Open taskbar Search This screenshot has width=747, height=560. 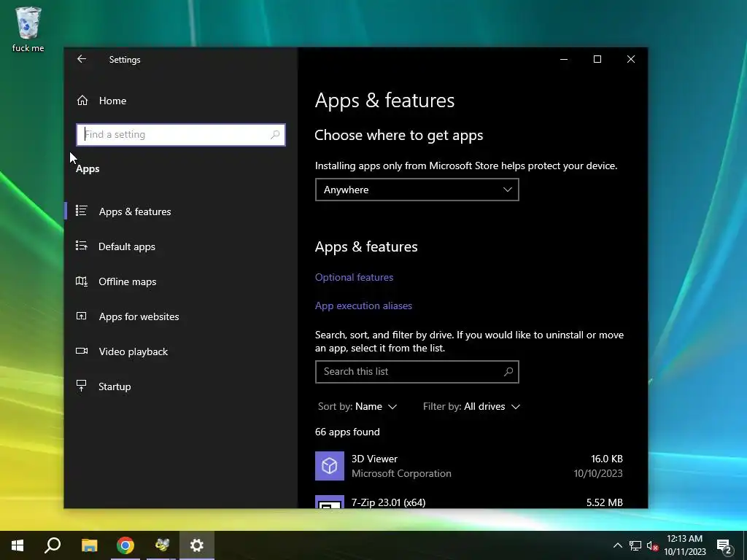[53, 545]
